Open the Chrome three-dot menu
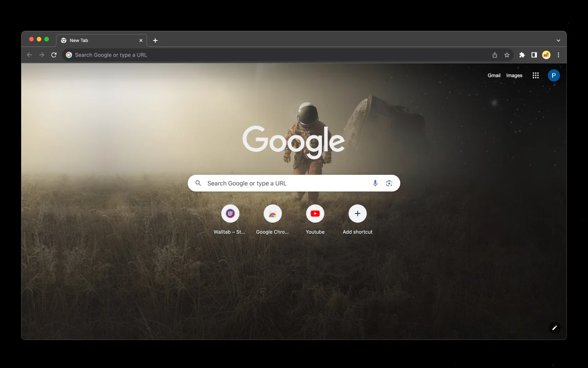This screenshot has width=588, height=368. click(558, 55)
